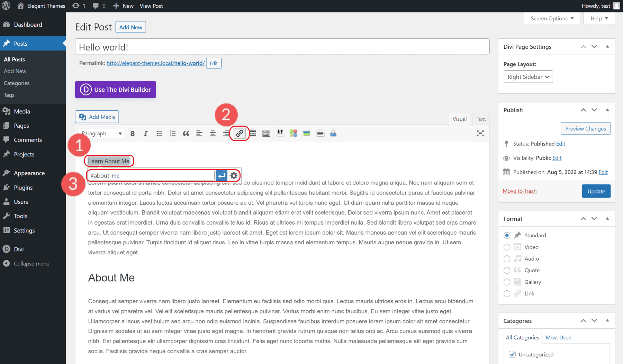Insert a link for the selected text
Image resolution: width=623 pixels, height=364 pixels.
(x=239, y=133)
